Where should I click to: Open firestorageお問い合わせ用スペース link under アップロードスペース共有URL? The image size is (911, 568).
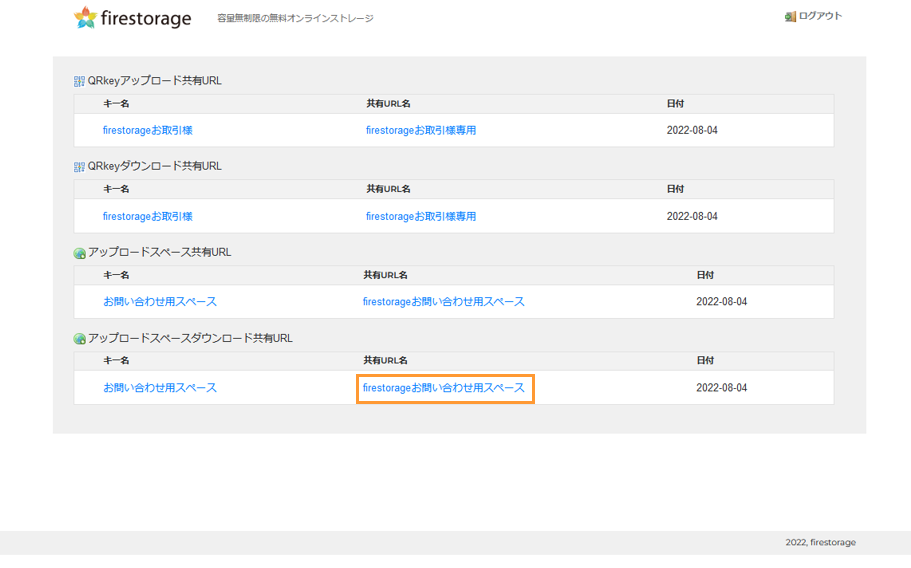(x=443, y=301)
